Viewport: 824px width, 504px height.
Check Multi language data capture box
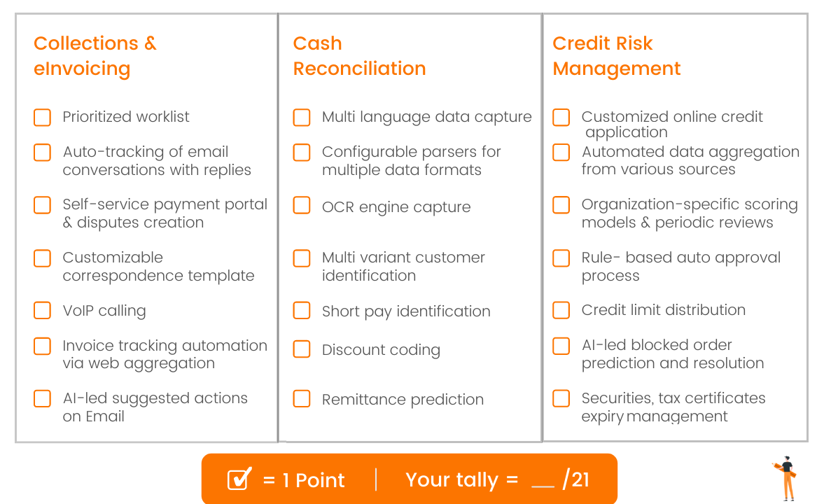coord(302,117)
